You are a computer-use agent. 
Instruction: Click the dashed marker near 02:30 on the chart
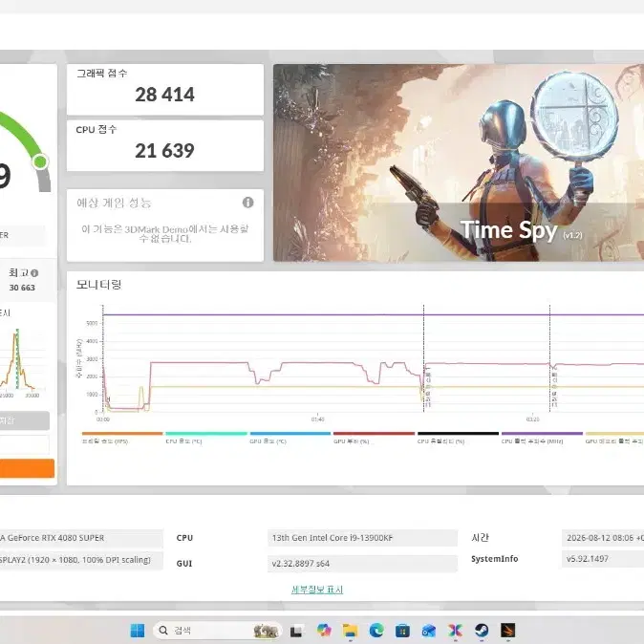[423, 358]
